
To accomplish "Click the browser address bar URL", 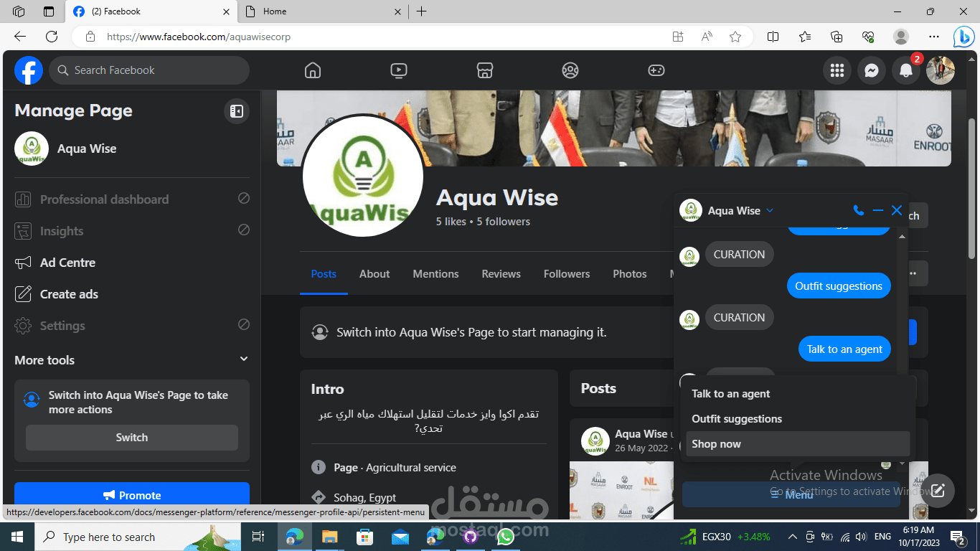I will (x=199, y=37).
